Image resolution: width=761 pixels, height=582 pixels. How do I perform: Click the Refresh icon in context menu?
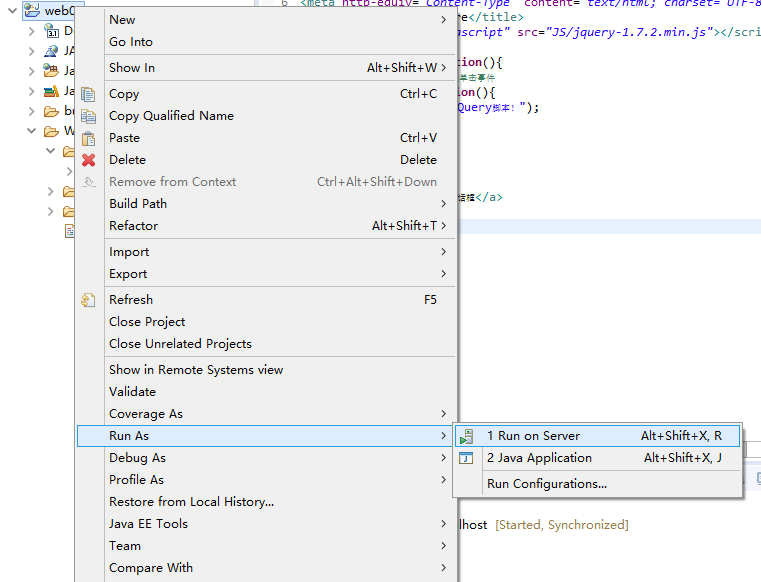88,300
